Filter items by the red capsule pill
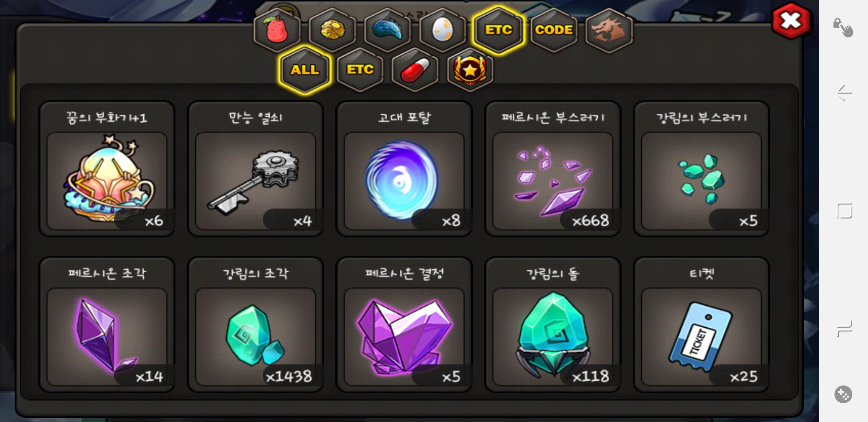 (415, 70)
